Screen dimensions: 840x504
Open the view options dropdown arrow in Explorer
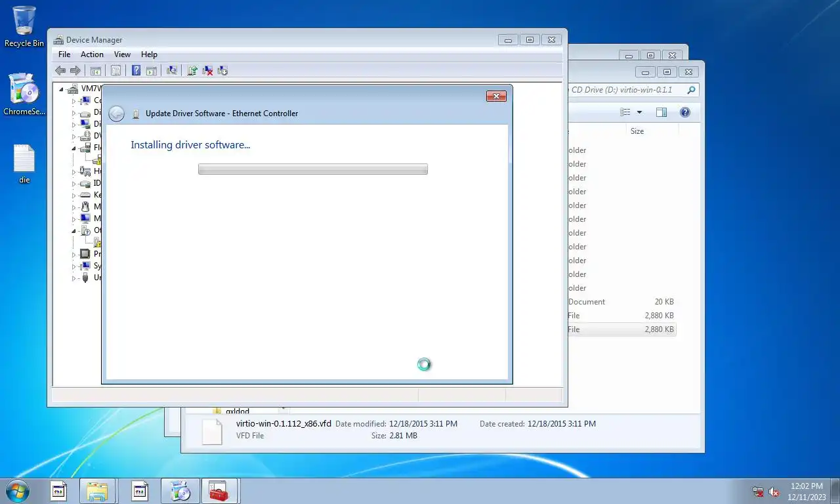(x=639, y=112)
